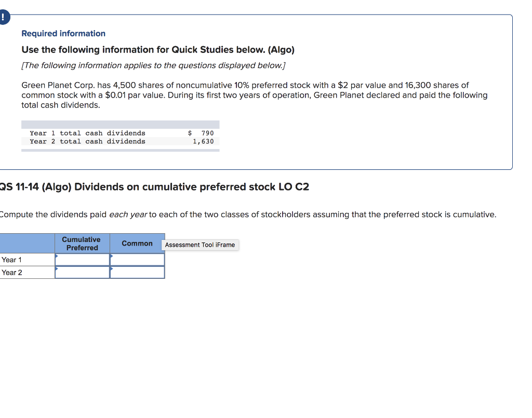Click the Year 2 row label
Viewport: 532px width, 418px height.
pos(27,273)
